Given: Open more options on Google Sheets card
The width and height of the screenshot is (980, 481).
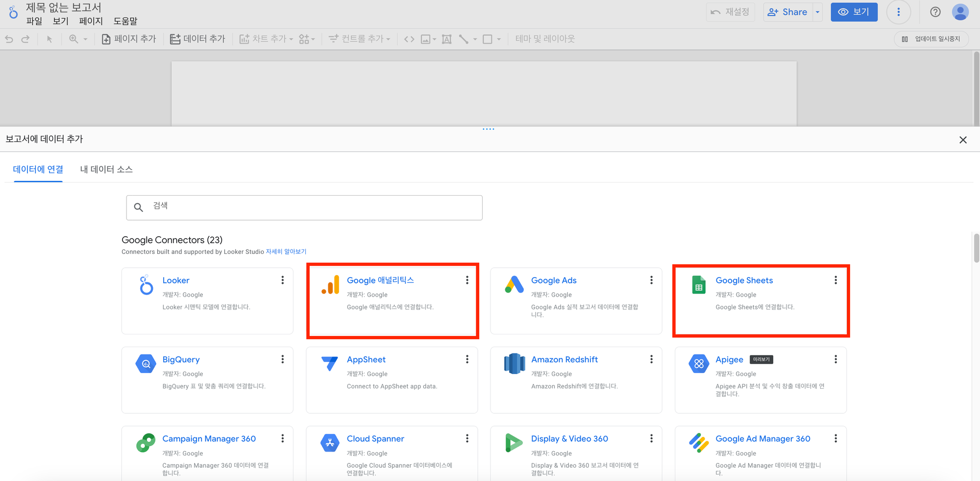Looking at the screenshot, I should point(835,280).
